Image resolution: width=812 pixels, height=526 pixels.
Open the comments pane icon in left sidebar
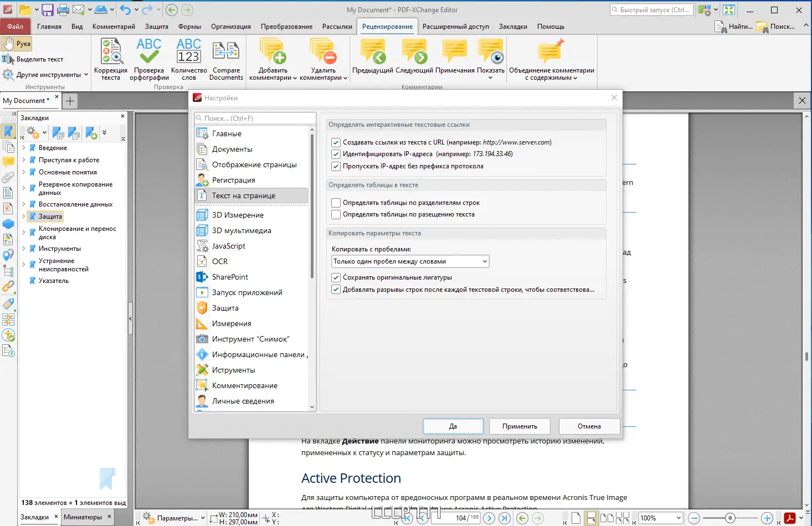coord(8,162)
